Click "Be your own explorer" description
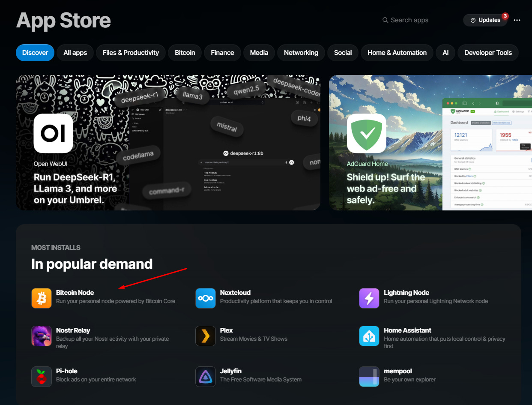The image size is (532, 405). point(410,380)
